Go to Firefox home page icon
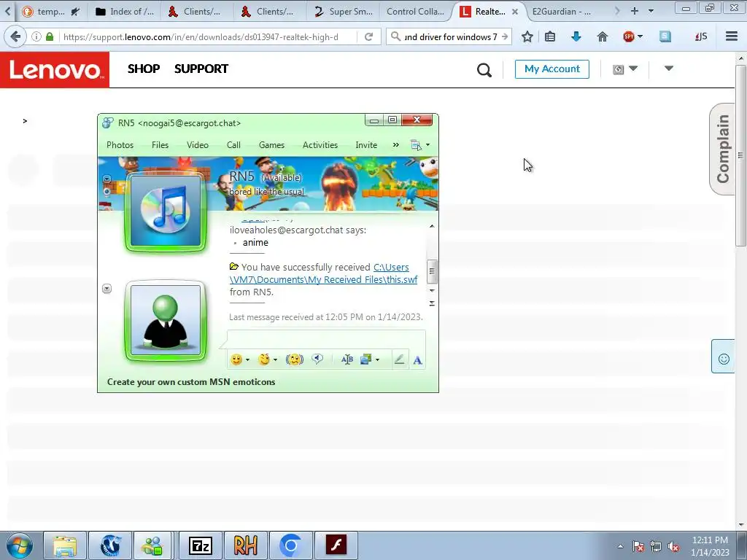 point(602,36)
